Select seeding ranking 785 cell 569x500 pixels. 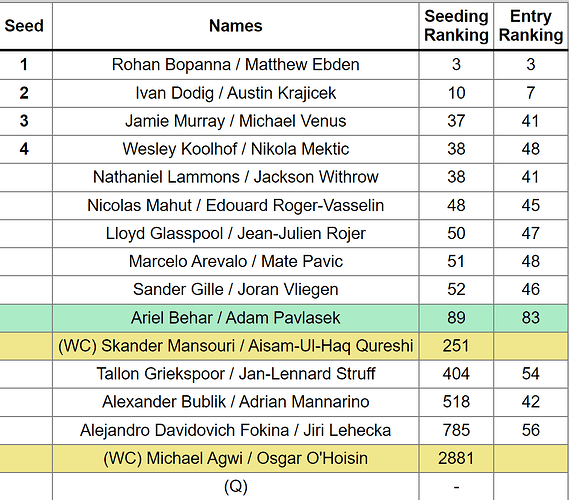click(x=456, y=430)
